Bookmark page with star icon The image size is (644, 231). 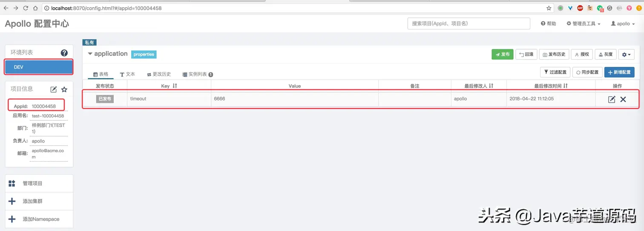[x=549, y=8]
